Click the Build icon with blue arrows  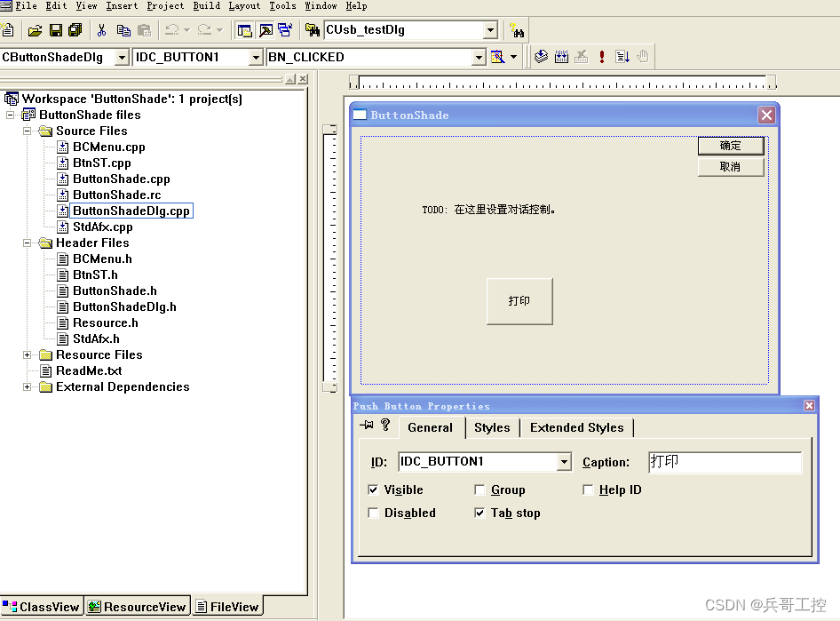tap(560, 56)
